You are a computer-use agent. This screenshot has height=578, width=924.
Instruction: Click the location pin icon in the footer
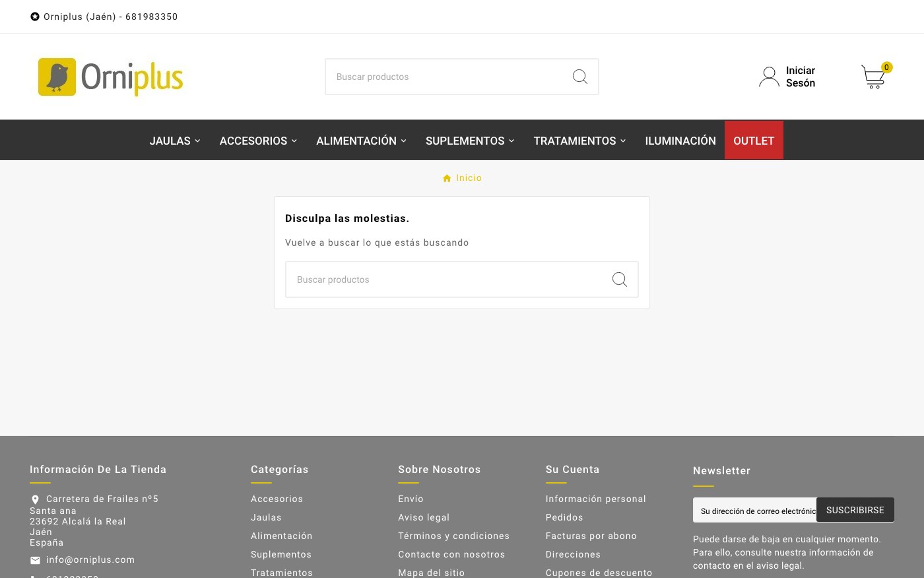point(35,499)
